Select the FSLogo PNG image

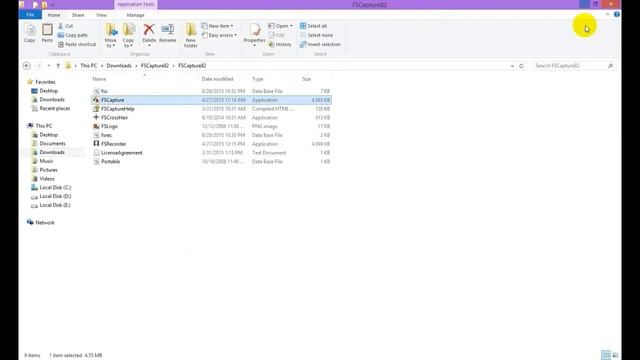pos(211,127)
